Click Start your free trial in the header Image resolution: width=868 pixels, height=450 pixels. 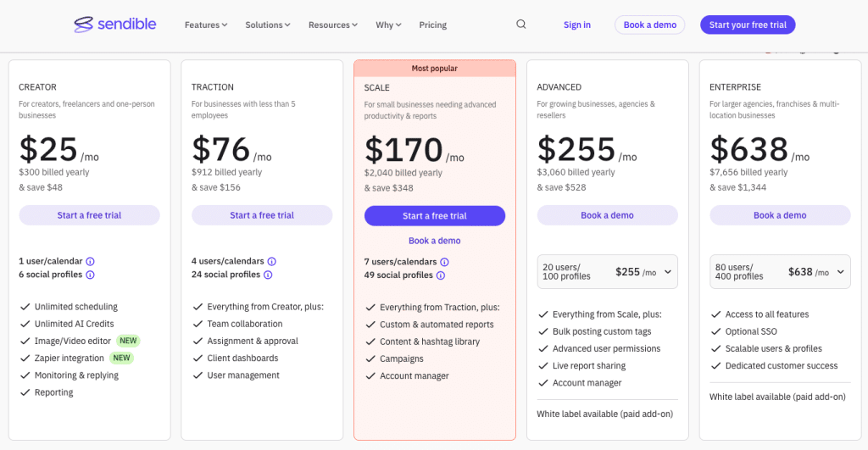click(x=748, y=25)
